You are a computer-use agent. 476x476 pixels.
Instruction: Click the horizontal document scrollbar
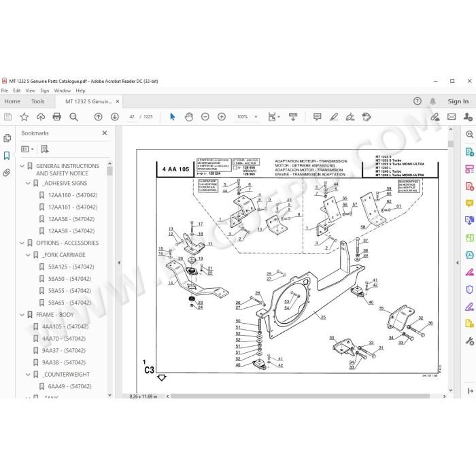point(300,396)
